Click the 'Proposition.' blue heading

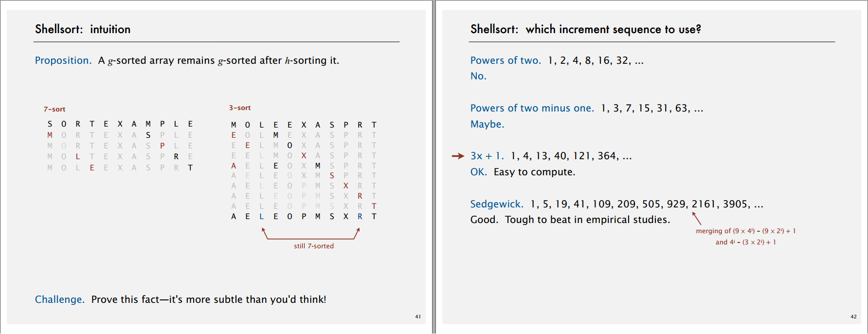point(63,60)
